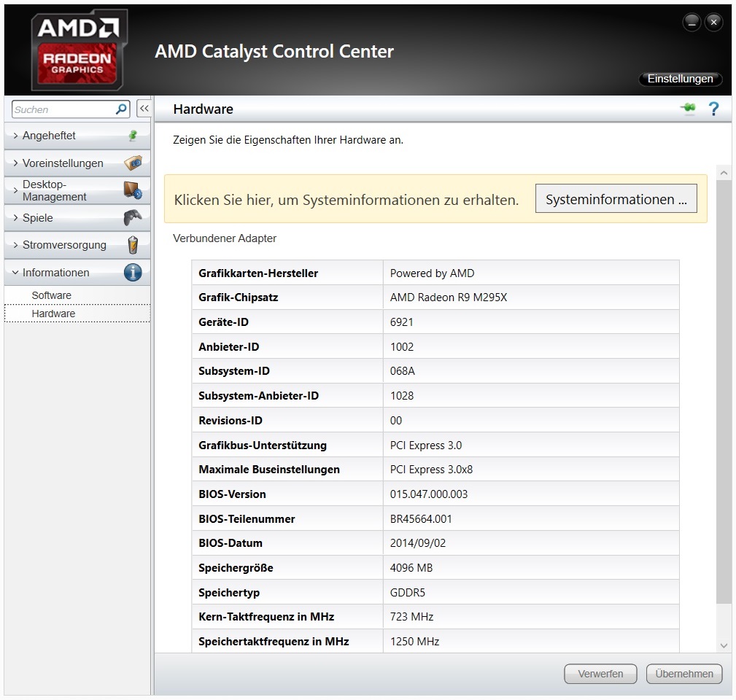The width and height of the screenshot is (736, 700).
Task: Click the Grafikkarten-Hersteller row label
Action: 258,273
